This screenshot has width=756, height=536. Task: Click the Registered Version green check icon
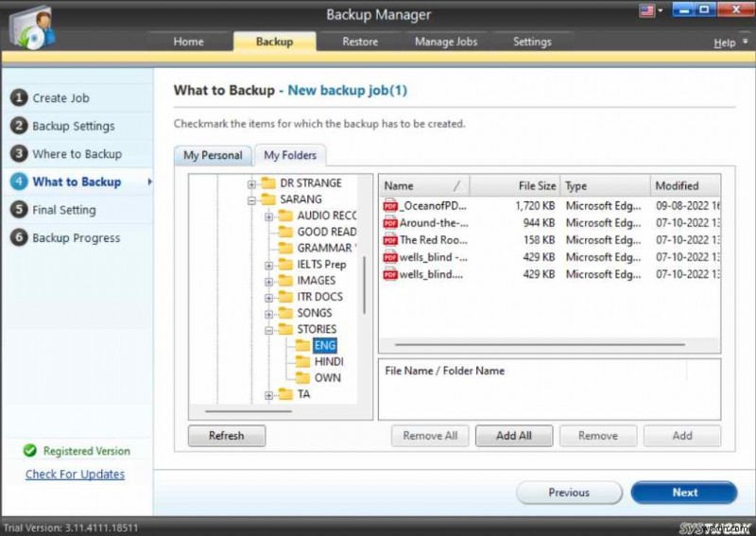click(x=30, y=451)
